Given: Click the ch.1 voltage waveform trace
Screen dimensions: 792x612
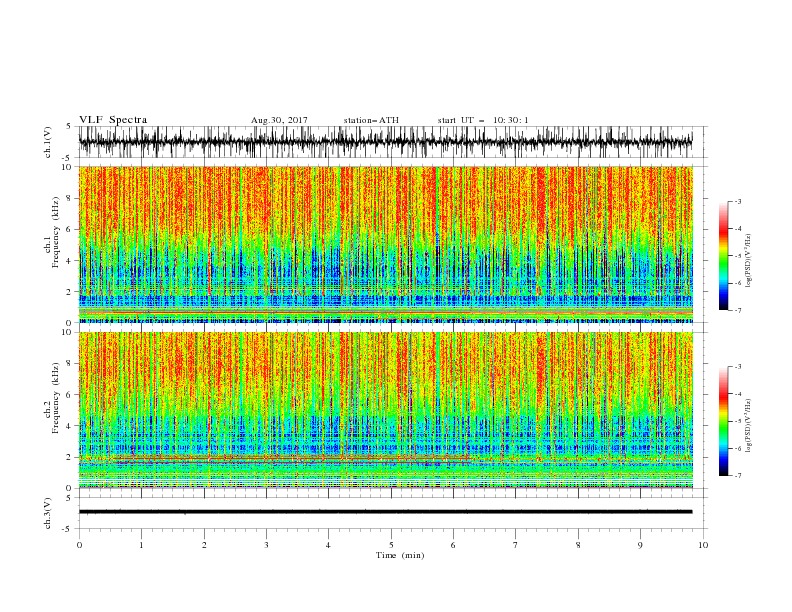Looking at the screenshot, I should point(385,142).
